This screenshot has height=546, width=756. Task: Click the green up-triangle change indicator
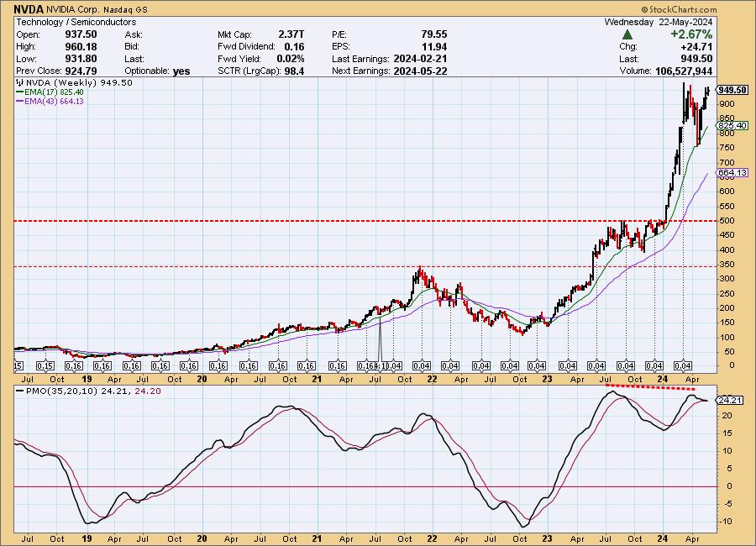pos(627,34)
